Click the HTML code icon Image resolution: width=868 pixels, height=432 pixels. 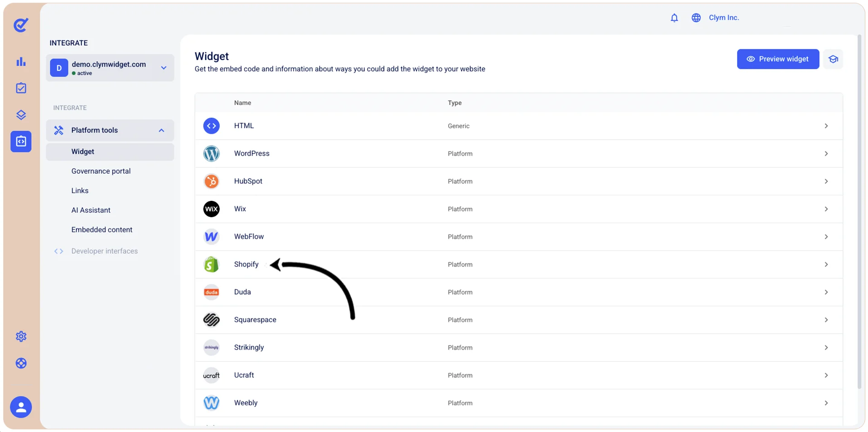(211, 126)
